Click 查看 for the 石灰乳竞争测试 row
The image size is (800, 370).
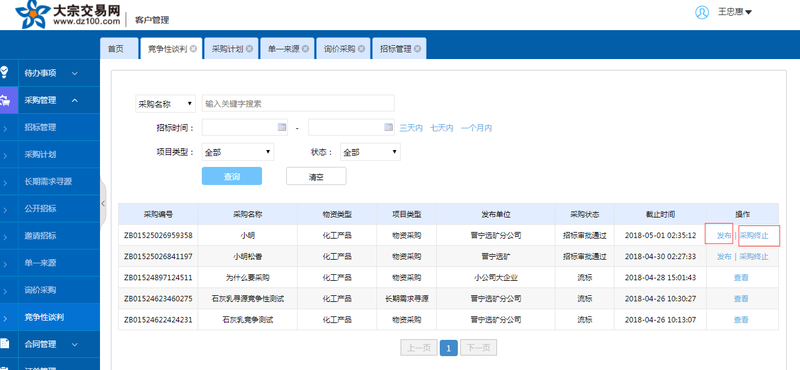(x=741, y=320)
